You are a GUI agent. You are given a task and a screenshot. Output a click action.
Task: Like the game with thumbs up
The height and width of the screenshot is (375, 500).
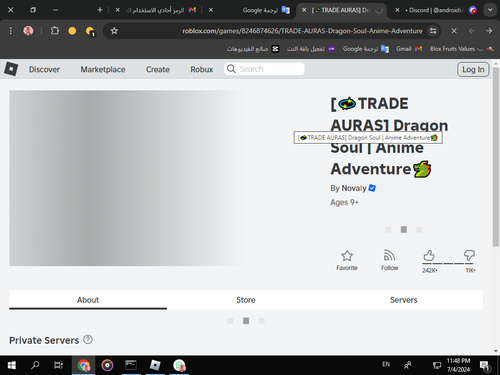pyautogui.click(x=429, y=256)
